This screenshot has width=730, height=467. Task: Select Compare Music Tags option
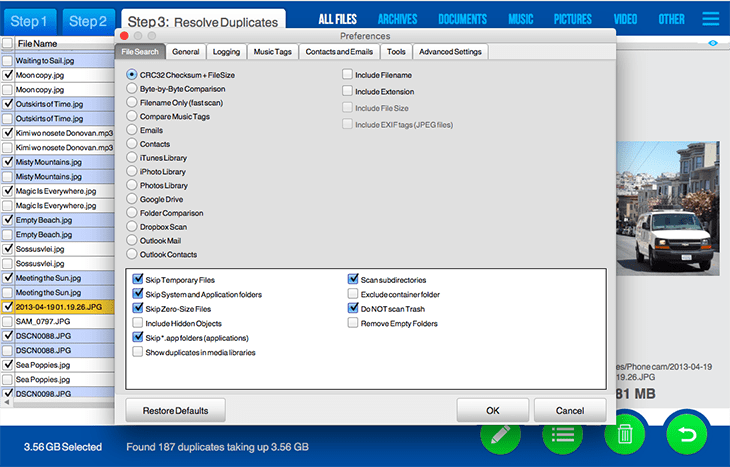[x=132, y=116]
